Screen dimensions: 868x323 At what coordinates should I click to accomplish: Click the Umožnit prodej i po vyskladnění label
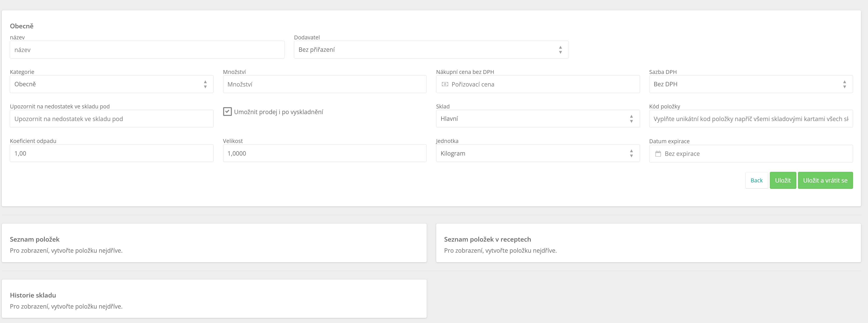click(x=278, y=112)
